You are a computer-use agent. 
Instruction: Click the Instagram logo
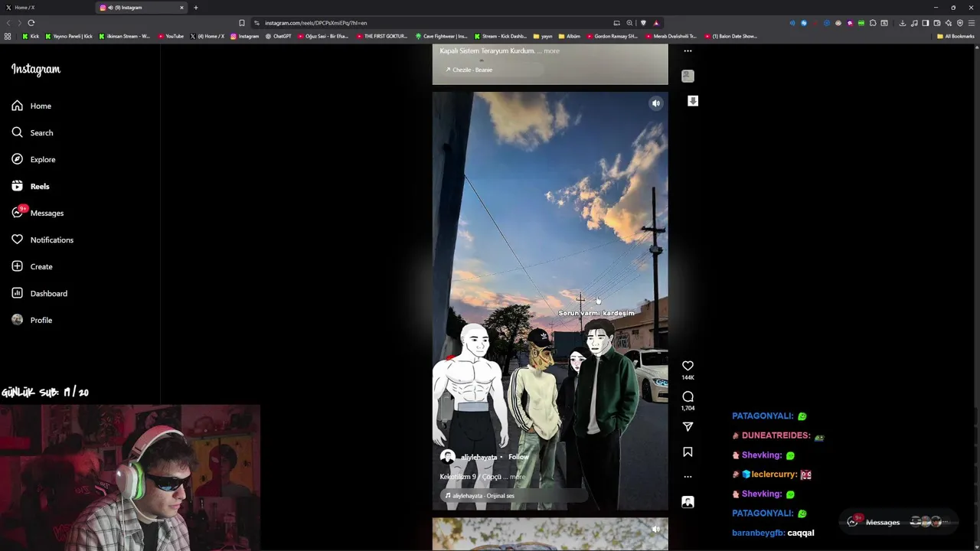35,69
